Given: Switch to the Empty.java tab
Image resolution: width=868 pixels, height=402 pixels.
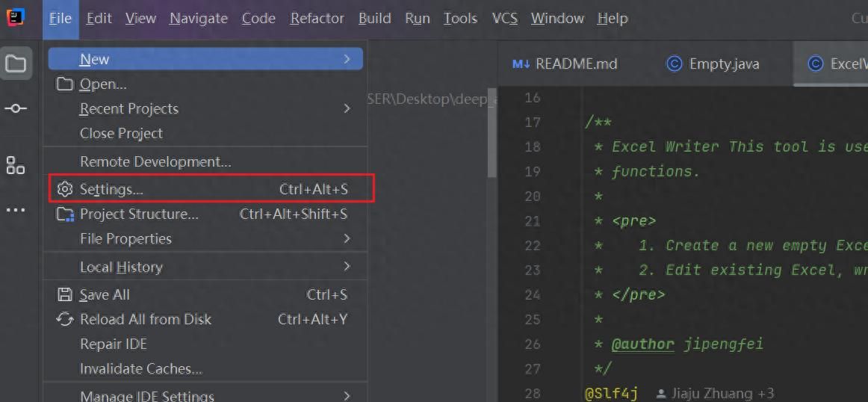Looking at the screenshot, I should [713, 64].
